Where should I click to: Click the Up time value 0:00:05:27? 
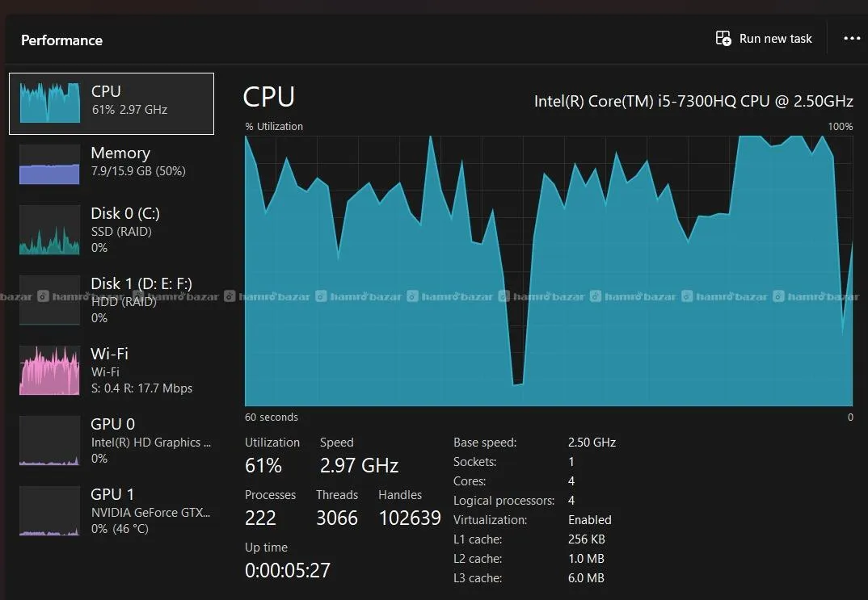point(288,571)
